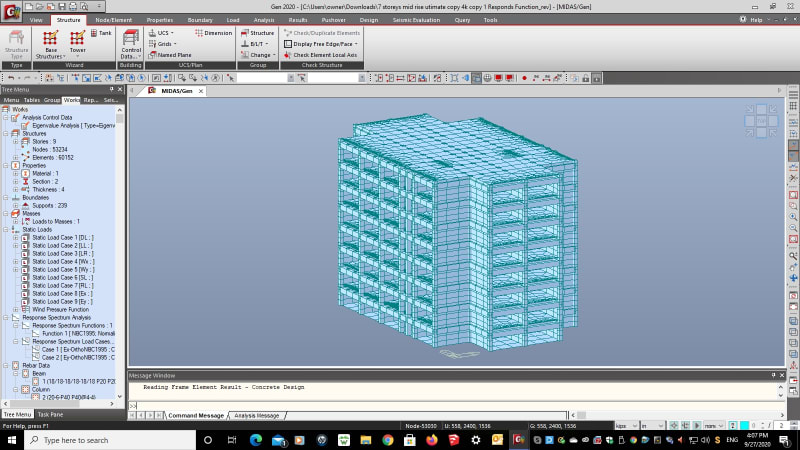Open Windows Start menu
800x450 pixels.
[11, 440]
